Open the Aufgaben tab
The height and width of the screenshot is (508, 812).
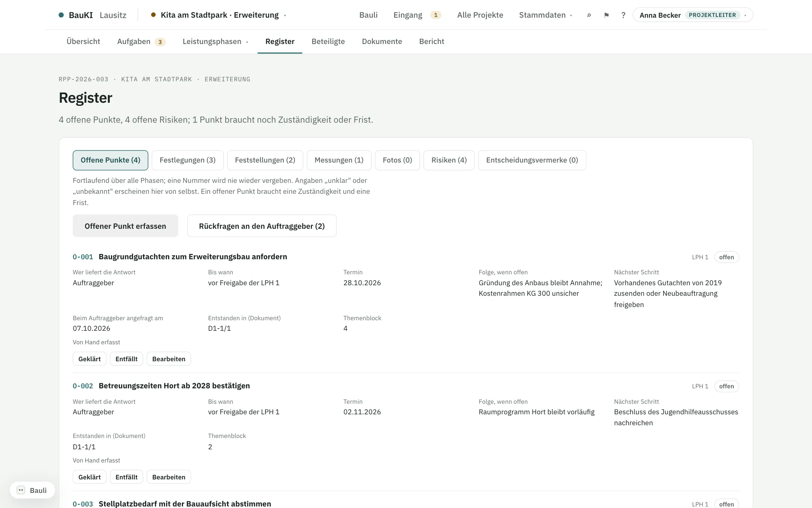pos(141,41)
